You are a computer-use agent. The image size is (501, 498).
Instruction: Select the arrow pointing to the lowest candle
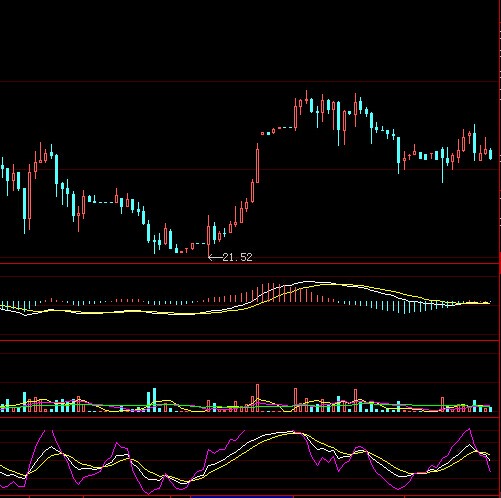pos(215,257)
